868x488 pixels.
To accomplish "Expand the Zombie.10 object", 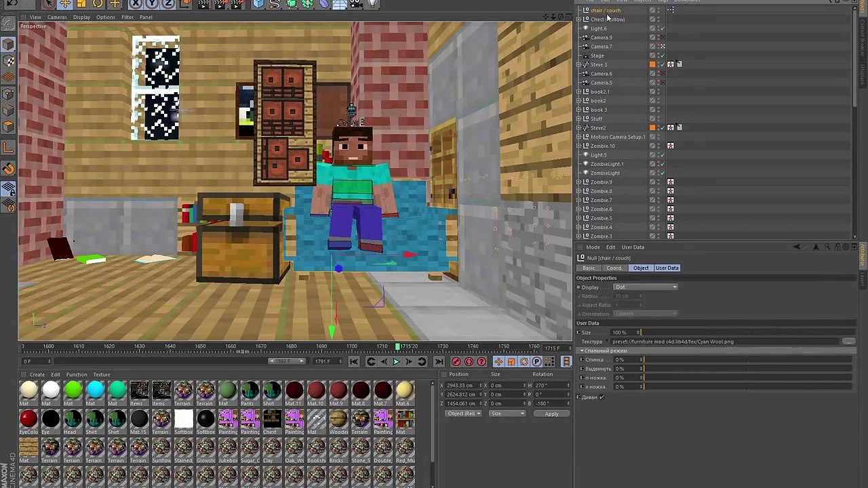I will [x=578, y=146].
